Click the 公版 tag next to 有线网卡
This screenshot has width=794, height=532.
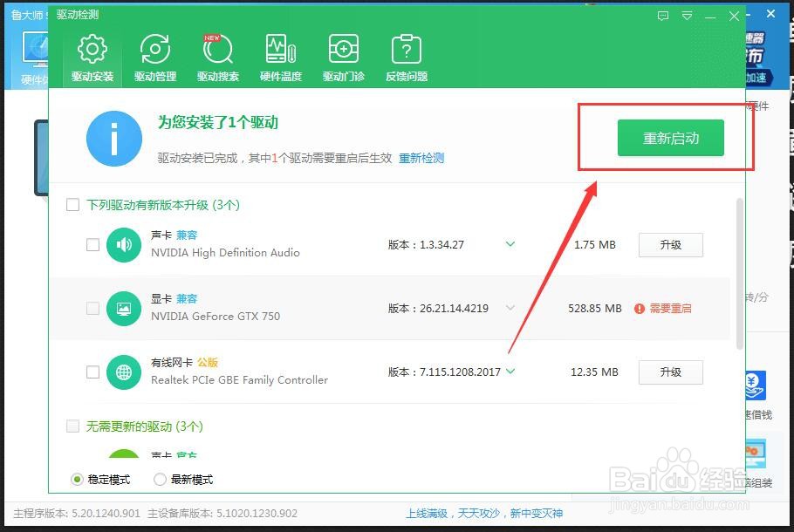(x=208, y=363)
